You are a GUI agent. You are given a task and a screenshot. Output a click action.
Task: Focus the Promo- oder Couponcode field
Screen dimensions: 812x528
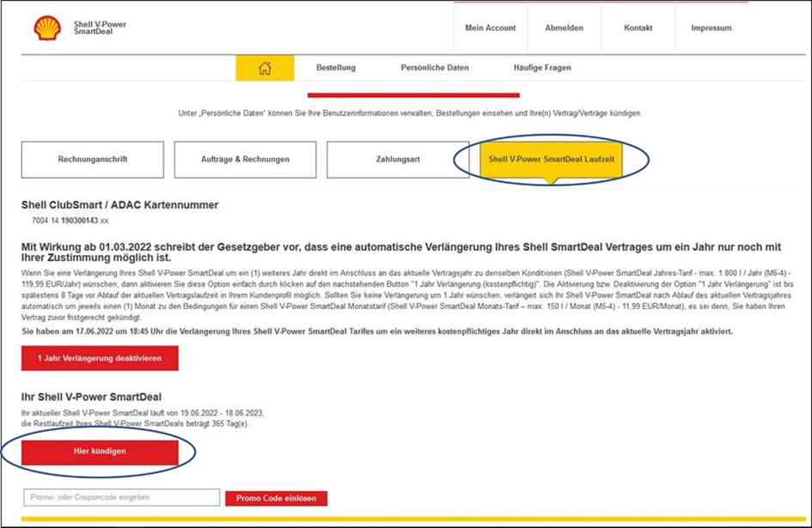click(122, 497)
